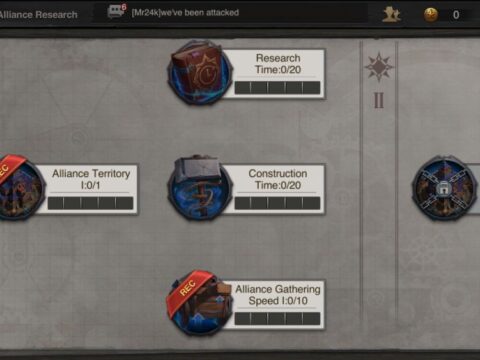Screen dimensions: 480x360
Task: Click the coin balance showing 0
Action: [456, 15]
